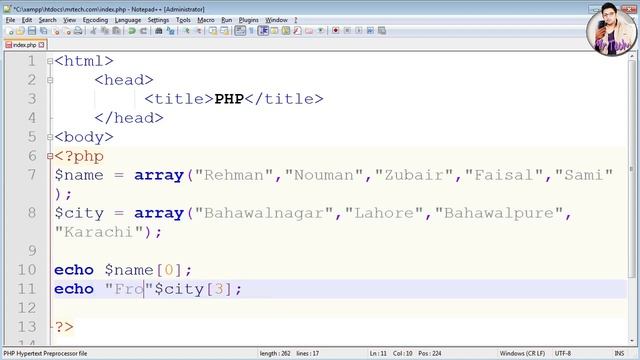
Task: Click the Zoom In toolbar icon
Action: pyautogui.click(x=187, y=31)
